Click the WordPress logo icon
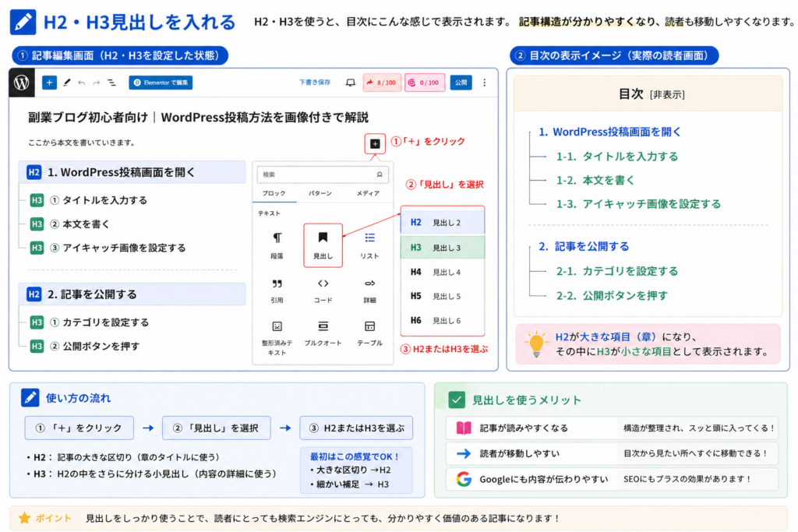The width and height of the screenshot is (798, 532). pyautogui.click(x=22, y=83)
